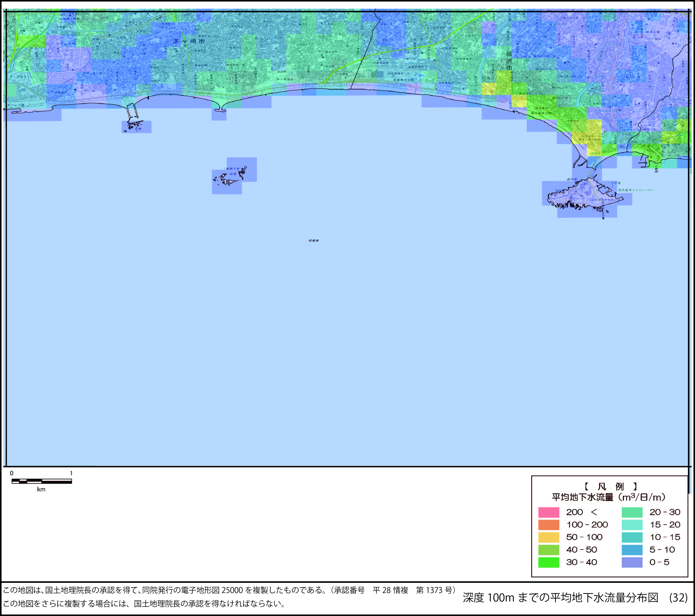This screenshot has height=616, width=695.
Task: Click the kilometer scale bar
Action: point(41,481)
